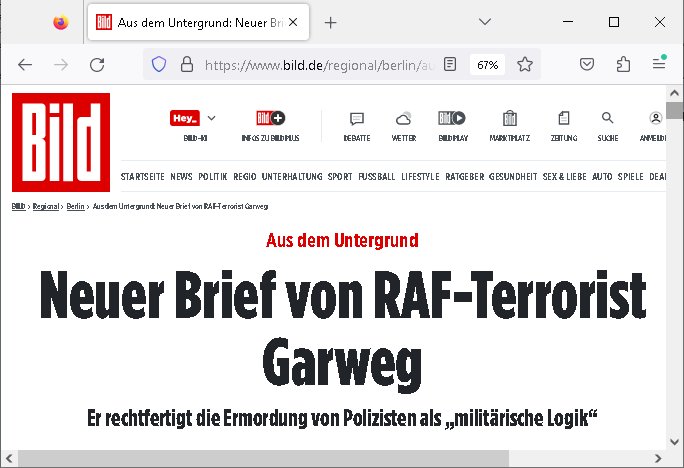Click the site padlock icon
The height and width of the screenshot is (468, 684).
pyautogui.click(x=187, y=65)
